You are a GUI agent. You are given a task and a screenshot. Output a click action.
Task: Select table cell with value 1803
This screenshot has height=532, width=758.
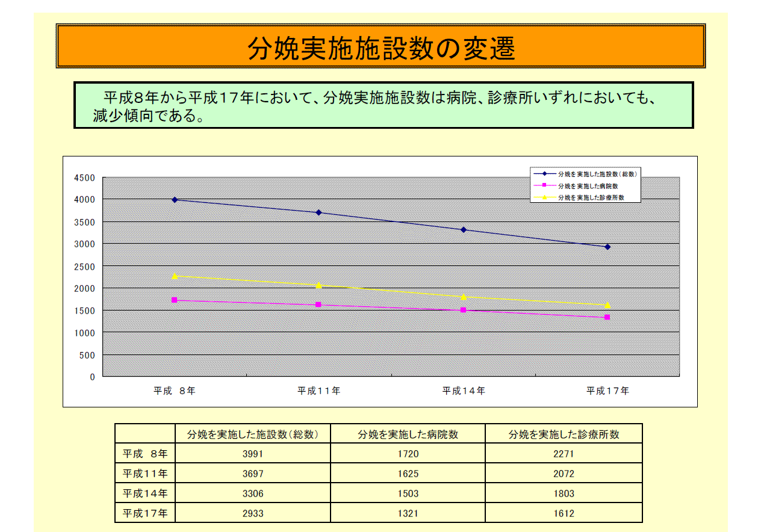coord(564,493)
